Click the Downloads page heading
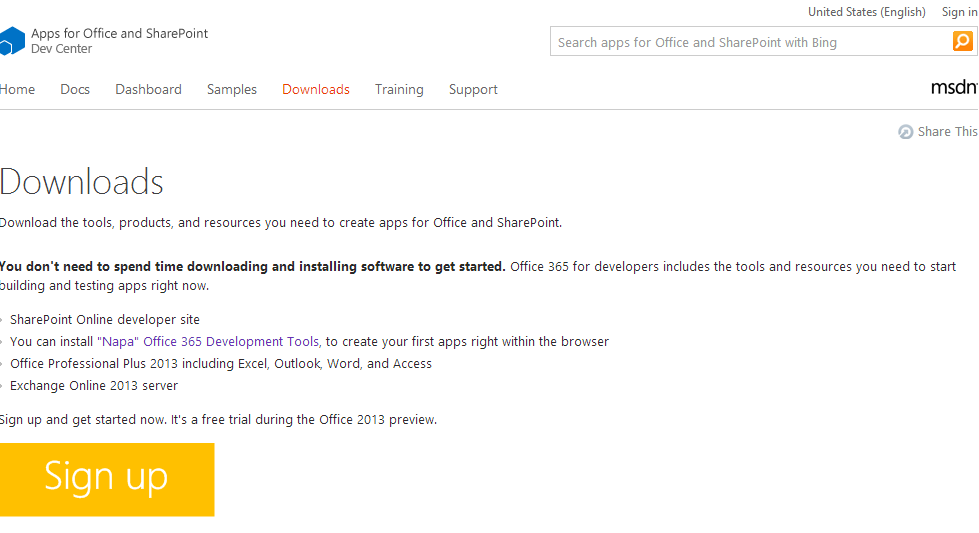Viewport: 979px width, 533px height. point(81,182)
